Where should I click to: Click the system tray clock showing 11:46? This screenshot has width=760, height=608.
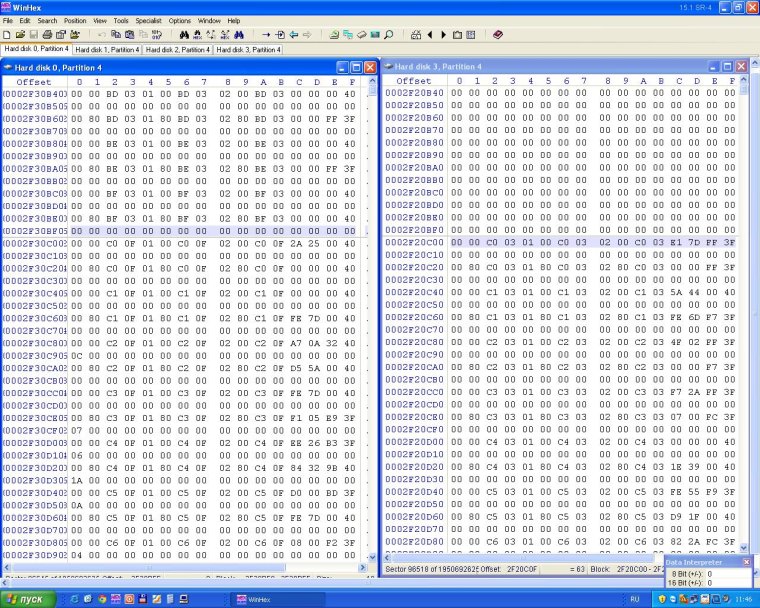[744, 600]
